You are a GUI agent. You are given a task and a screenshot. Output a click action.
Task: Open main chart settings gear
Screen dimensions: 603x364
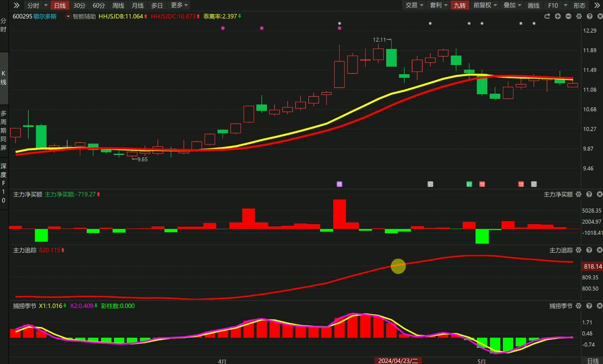click(579, 16)
